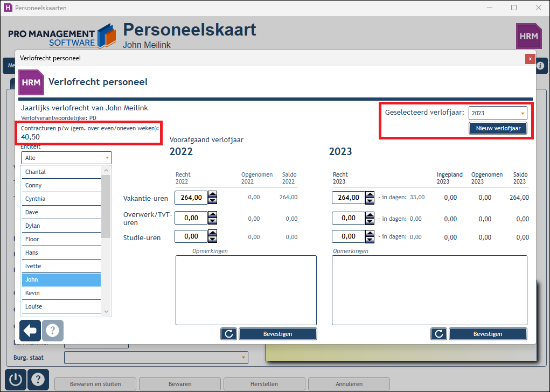Open the Geselecteerd verlofjaar dropdown
Viewport: 550px width, 392px height.
coord(498,113)
